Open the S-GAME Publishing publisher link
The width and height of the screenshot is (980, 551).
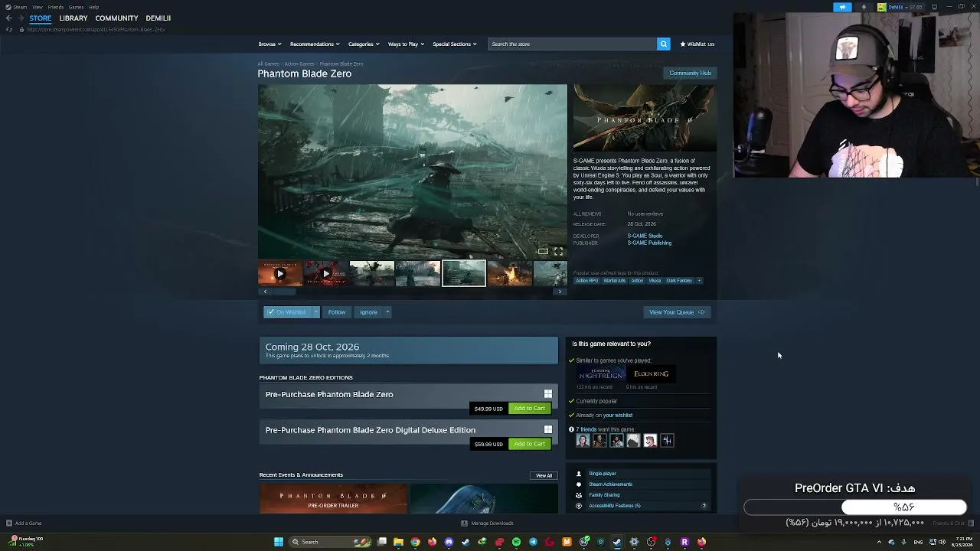point(649,243)
